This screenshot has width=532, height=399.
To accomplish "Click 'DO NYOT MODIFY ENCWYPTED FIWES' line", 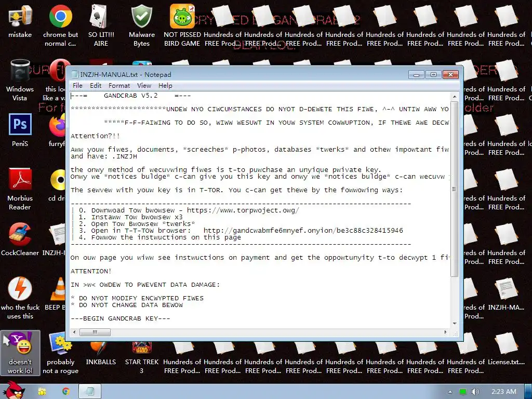I will click(x=137, y=298).
